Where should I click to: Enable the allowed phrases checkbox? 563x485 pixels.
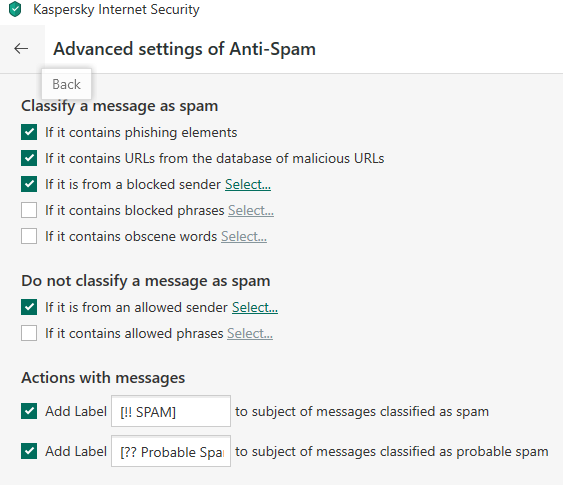[29, 333]
